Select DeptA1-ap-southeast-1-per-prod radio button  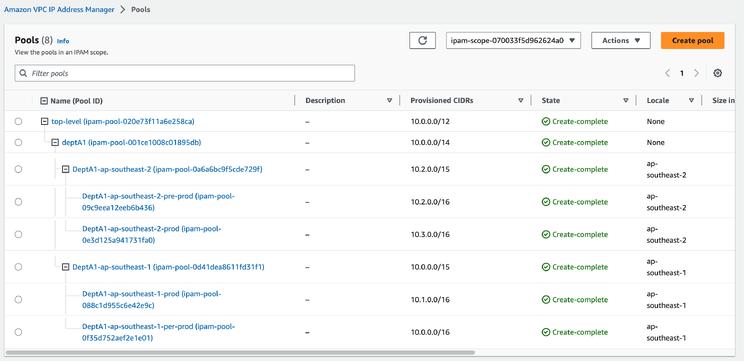[18, 332]
